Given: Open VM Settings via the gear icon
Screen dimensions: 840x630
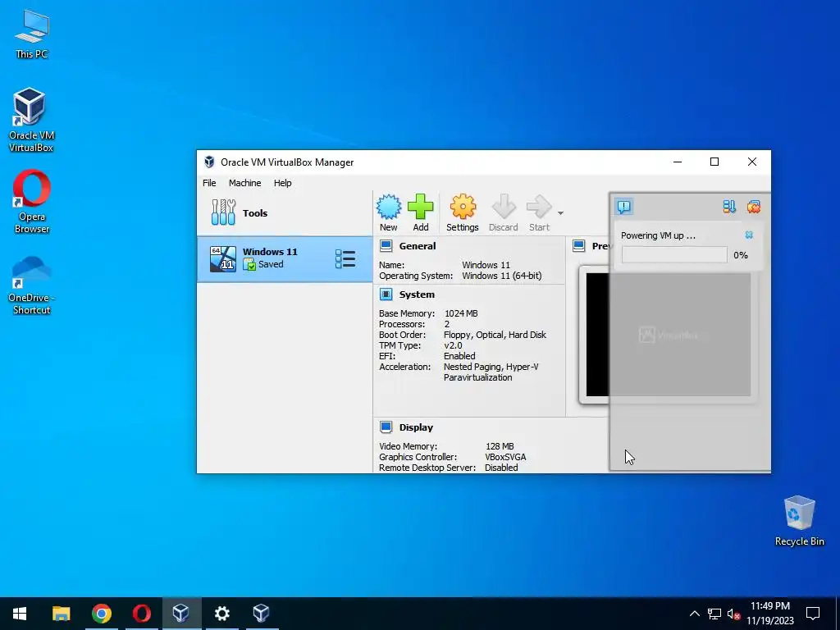Looking at the screenshot, I should tap(463, 208).
